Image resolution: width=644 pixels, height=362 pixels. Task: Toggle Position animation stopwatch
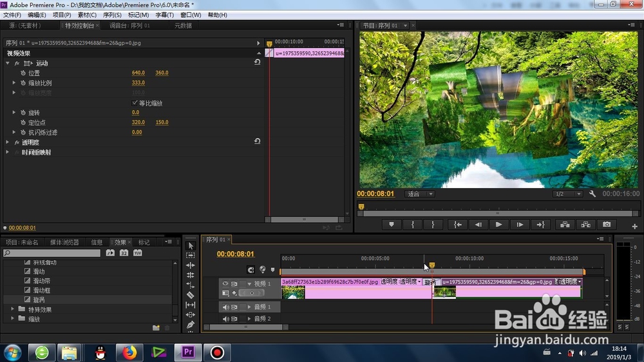point(23,73)
